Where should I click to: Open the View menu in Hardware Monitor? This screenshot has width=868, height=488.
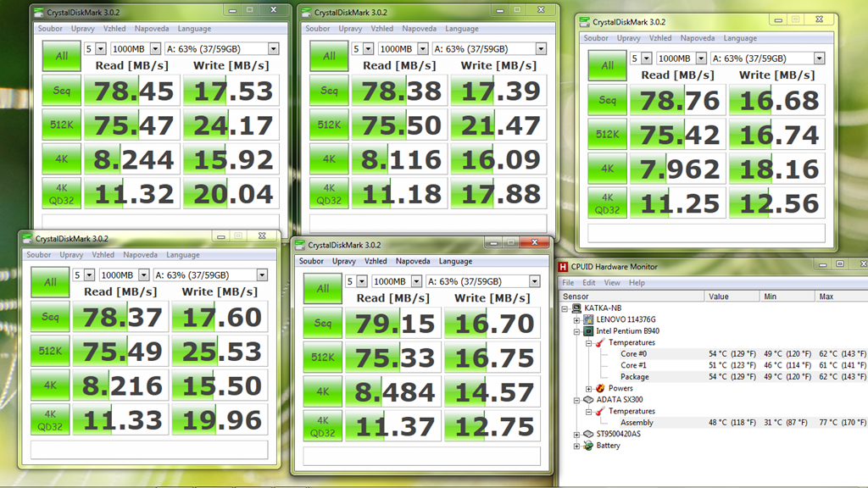click(612, 283)
